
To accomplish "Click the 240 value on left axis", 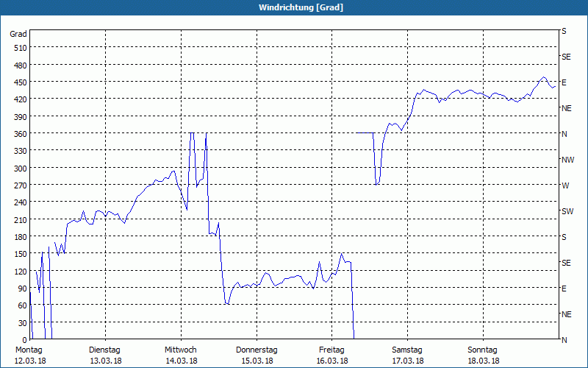I will point(21,202).
